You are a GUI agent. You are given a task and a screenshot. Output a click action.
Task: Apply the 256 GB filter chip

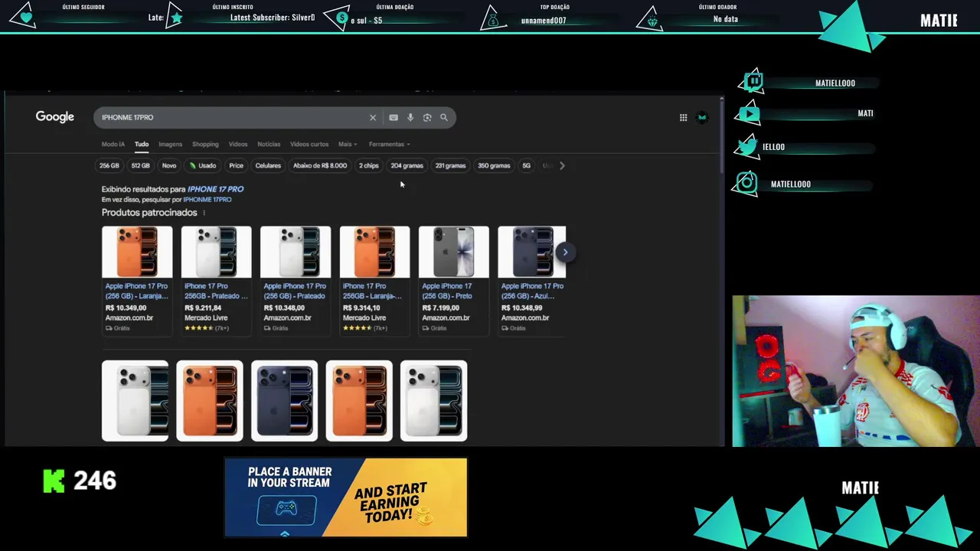tap(109, 166)
